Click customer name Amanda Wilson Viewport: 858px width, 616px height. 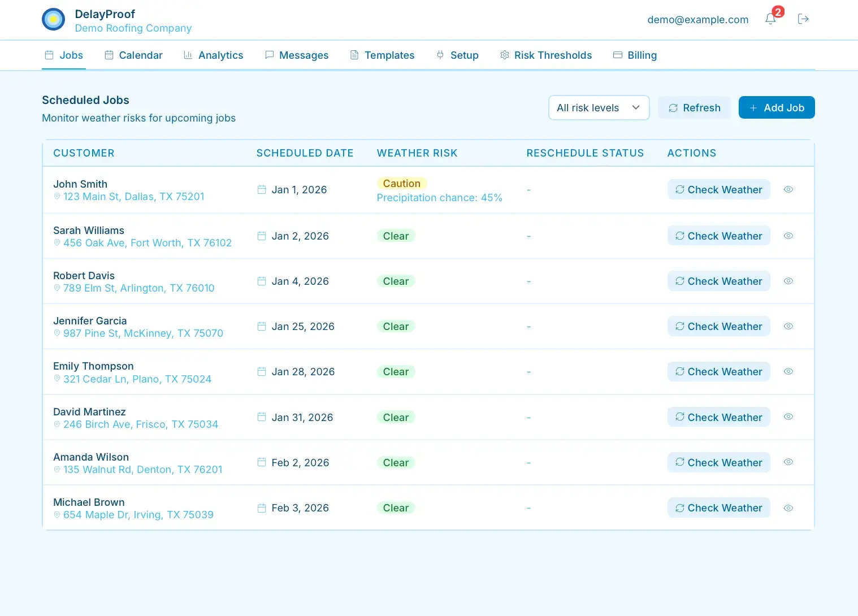tap(91, 457)
